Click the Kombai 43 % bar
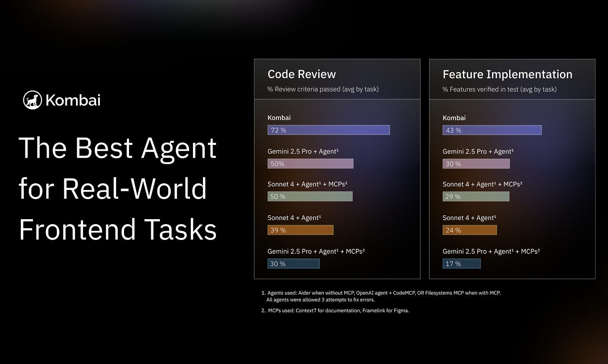 tap(492, 130)
